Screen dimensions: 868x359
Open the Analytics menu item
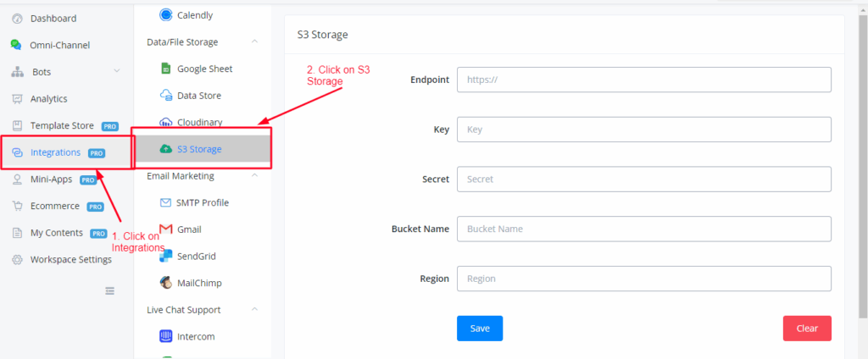[x=48, y=99]
